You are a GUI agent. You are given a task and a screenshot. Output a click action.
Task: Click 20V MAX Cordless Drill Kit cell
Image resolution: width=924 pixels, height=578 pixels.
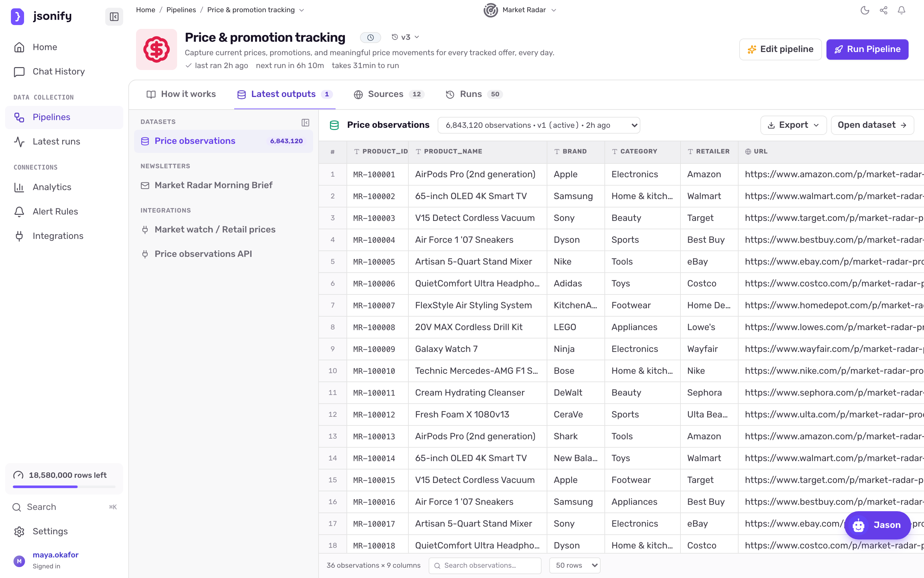pyautogui.click(x=477, y=327)
